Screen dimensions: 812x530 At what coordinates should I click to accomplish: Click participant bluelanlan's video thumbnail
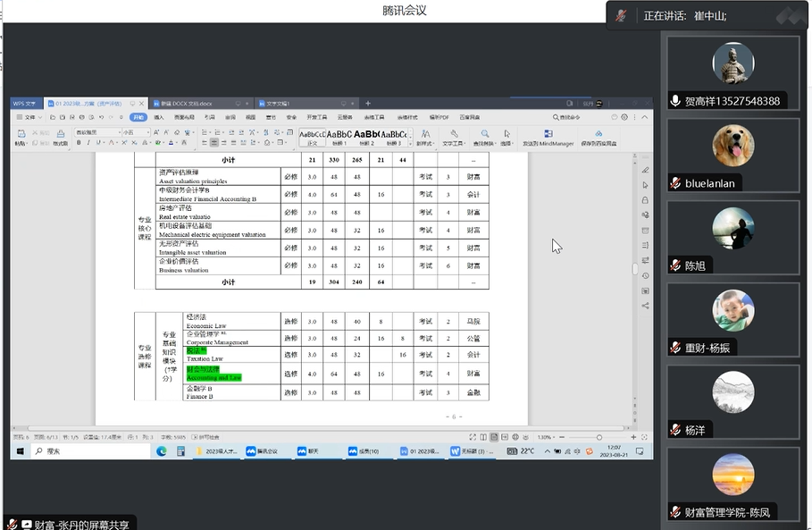[x=733, y=147]
